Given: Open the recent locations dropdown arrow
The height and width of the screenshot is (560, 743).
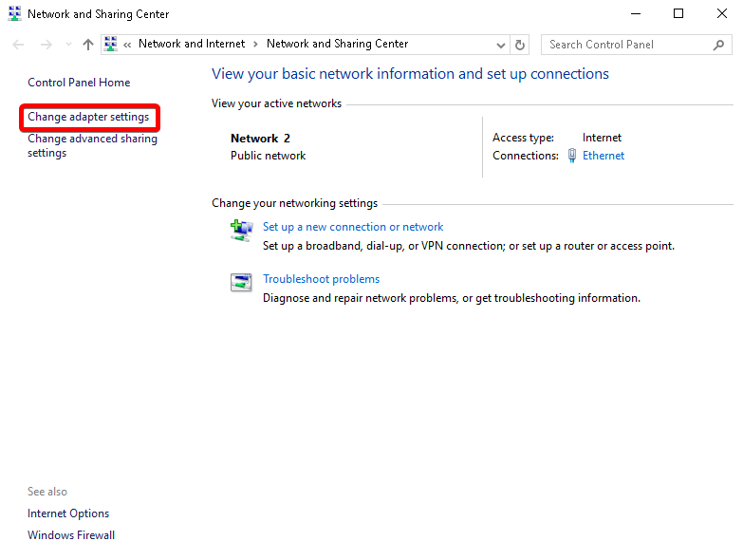Looking at the screenshot, I should click(x=68, y=45).
